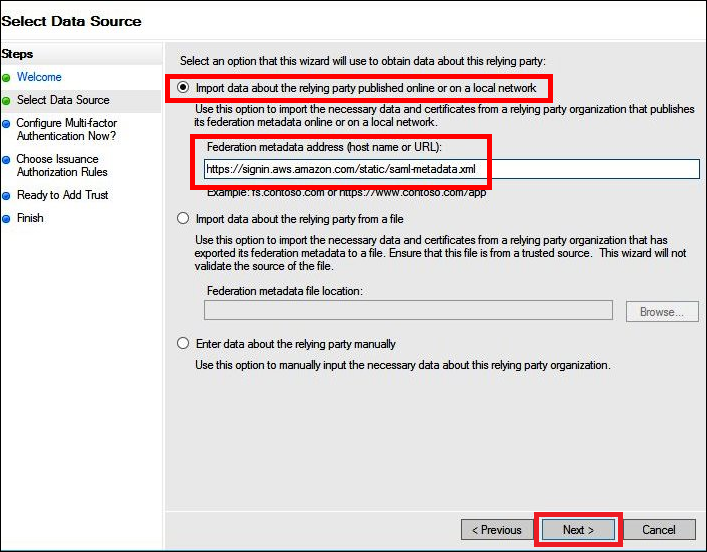Click blue bullet beside Choose Issuance Authorization Rules
Screen dimensions: 707x552
(x=6, y=160)
